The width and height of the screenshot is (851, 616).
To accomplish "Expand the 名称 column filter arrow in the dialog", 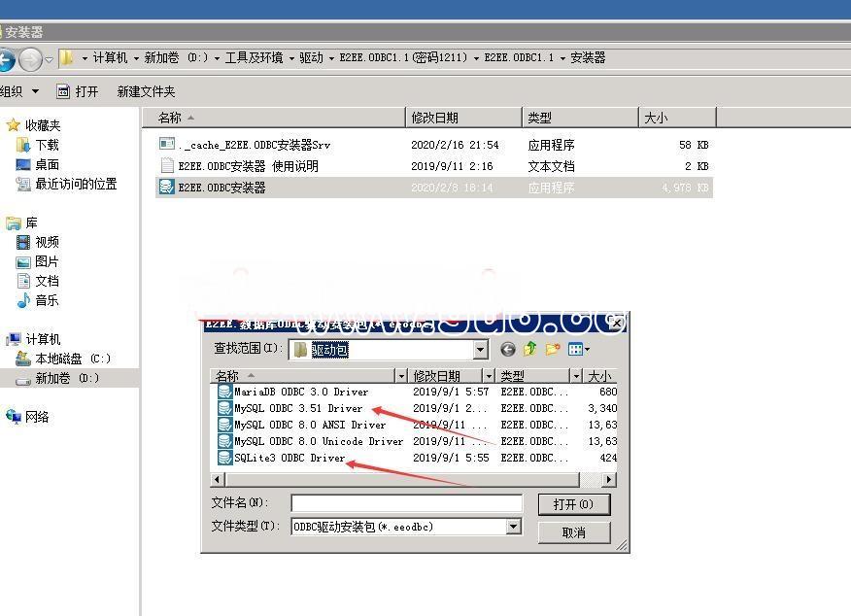I will pos(400,376).
